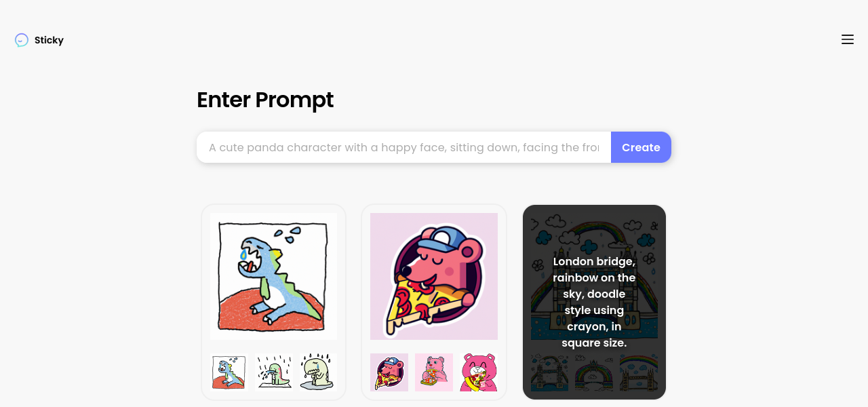This screenshot has width=868, height=407.
Task: Select the small bear with cap thumbnail
Action: pos(389,372)
